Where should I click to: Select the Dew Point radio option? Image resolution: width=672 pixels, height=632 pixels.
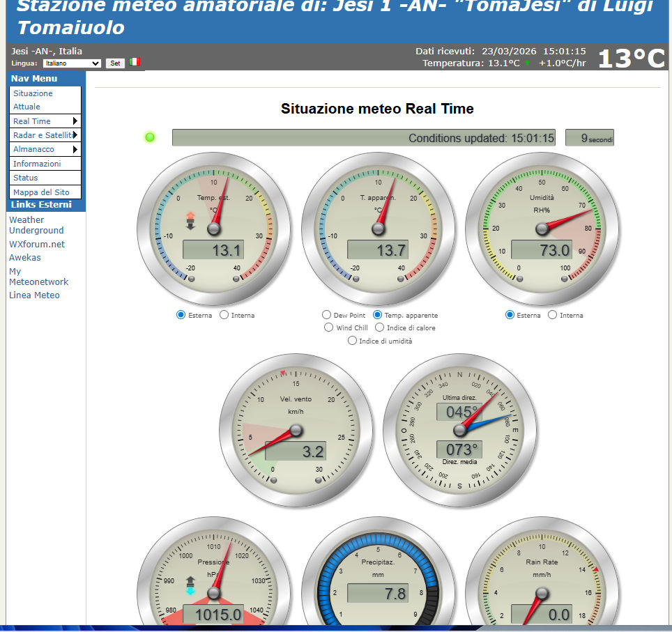click(326, 315)
